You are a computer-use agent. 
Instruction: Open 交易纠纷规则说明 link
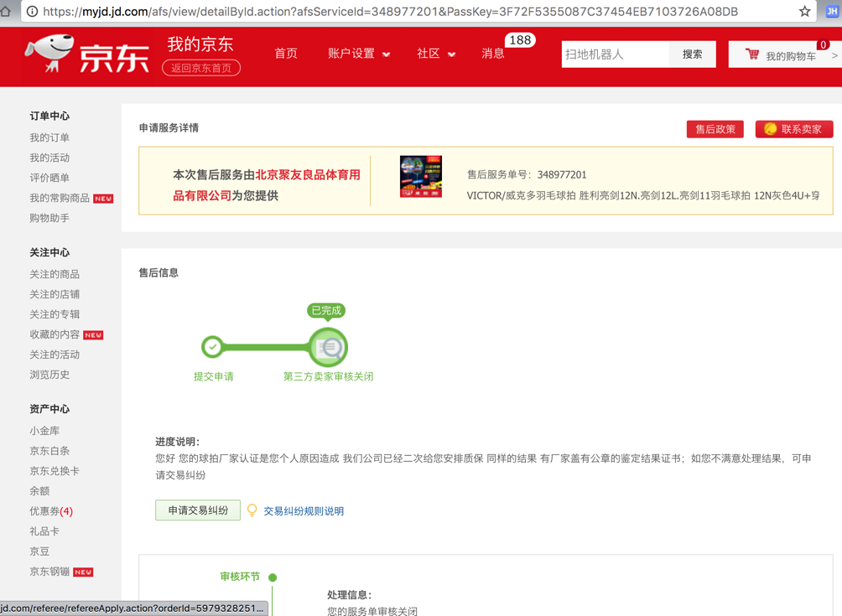coord(304,511)
